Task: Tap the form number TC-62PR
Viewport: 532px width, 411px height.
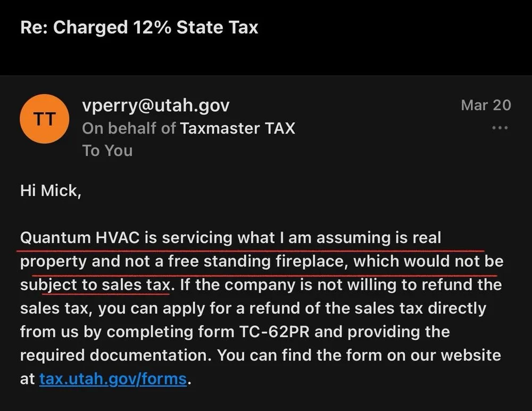Action: tap(274, 331)
